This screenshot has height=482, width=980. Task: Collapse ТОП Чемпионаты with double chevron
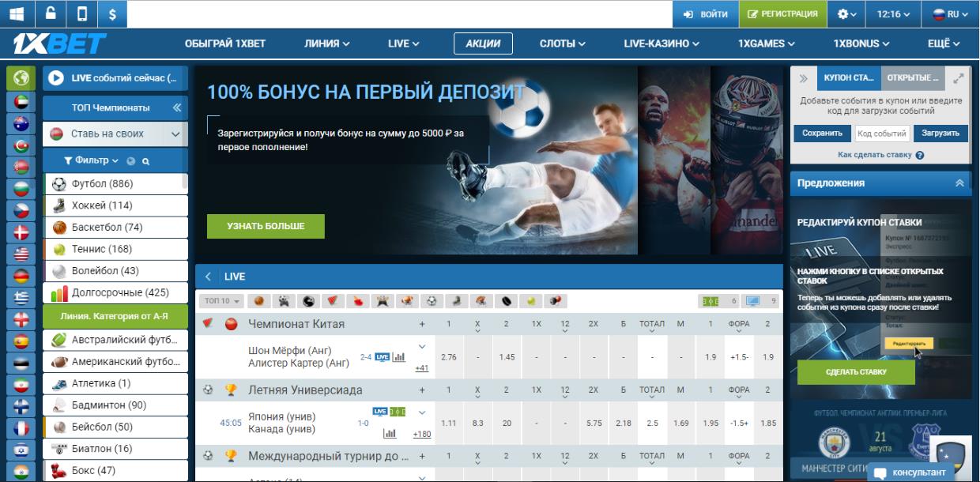[x=177, y=107]
